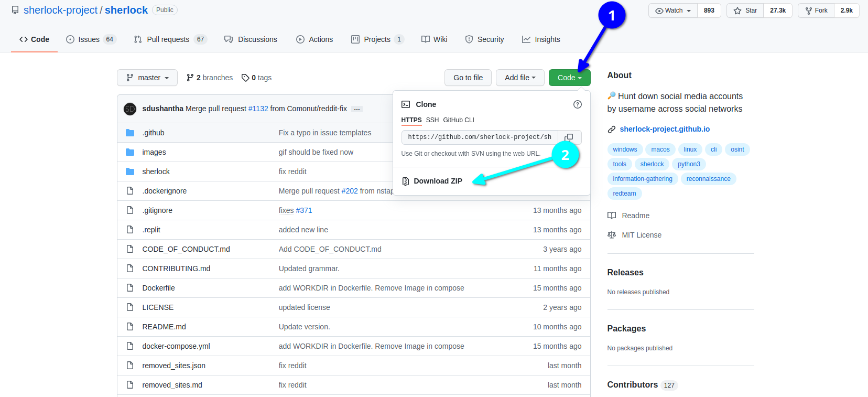Open the Actions tab
The width and height of the screenshot is (868, 397).
314,39
